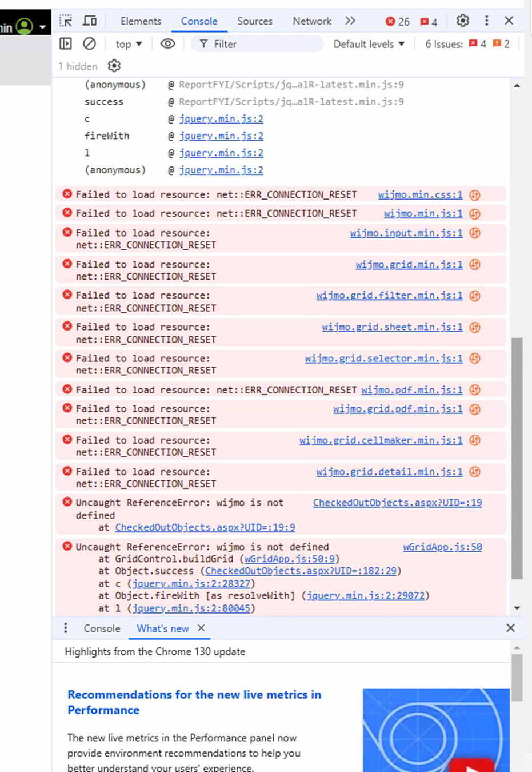Viewport: 532px width, 772px height.
Task: Clear the console with the ban icon
Action: pos(89,43)
